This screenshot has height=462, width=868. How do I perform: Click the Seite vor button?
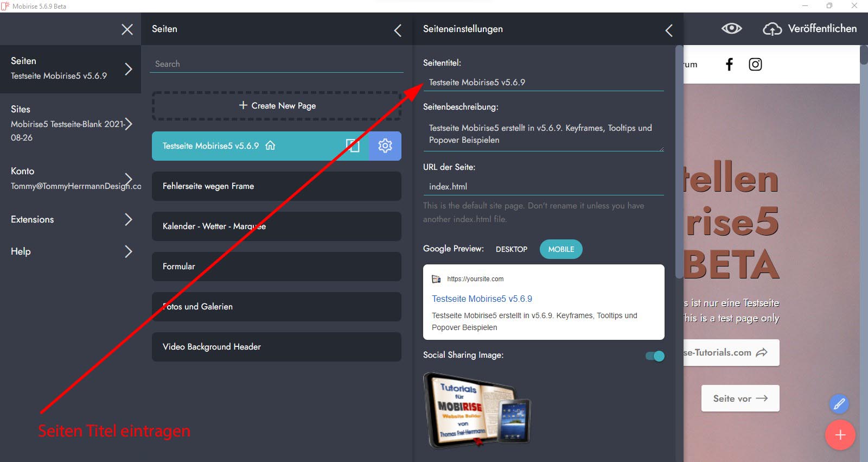pos(740,398)
